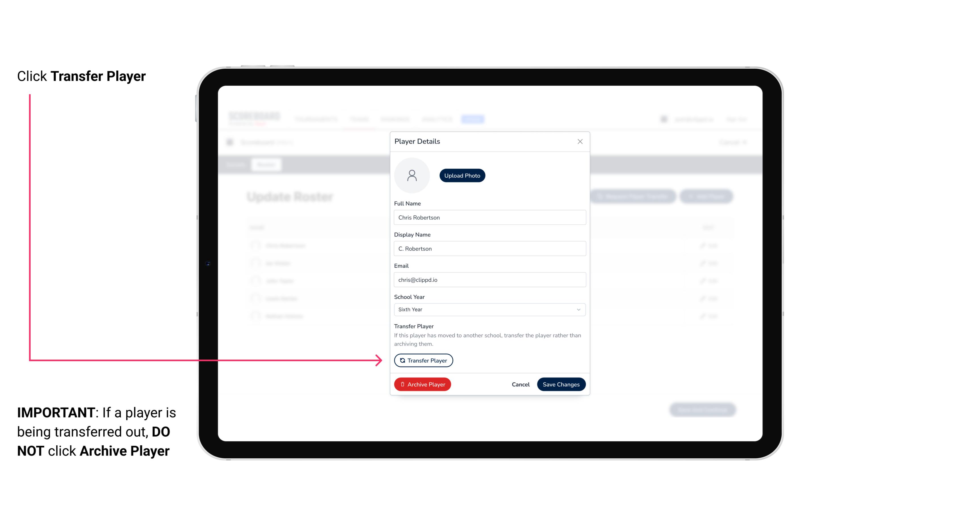980x527 pixels.
Task: Click the refresh icon on Transfer Player
Action: pos(401,360)
